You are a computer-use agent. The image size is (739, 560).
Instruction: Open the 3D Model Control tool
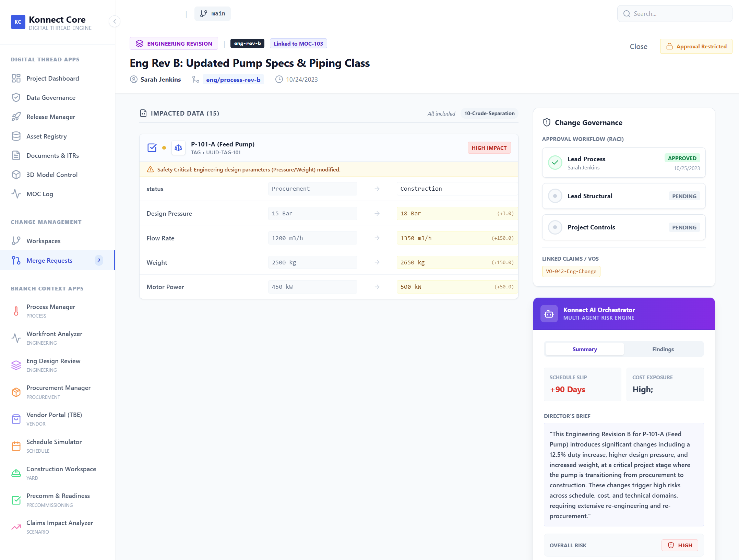[x=52, y=175]
